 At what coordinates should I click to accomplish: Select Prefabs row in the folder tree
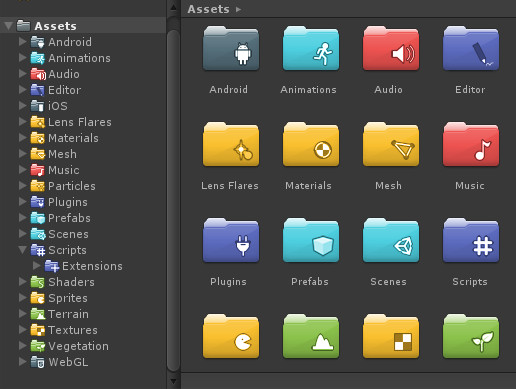83,218
